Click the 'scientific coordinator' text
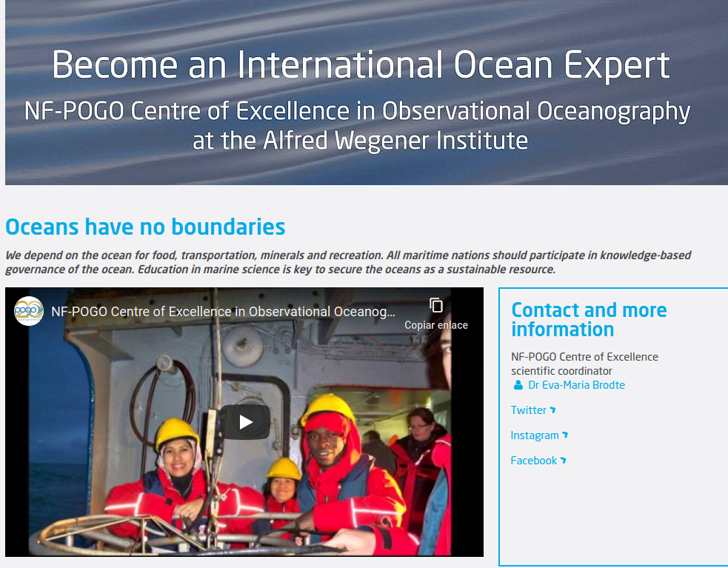Screen dimensions: 728x568 coord(561,371)
